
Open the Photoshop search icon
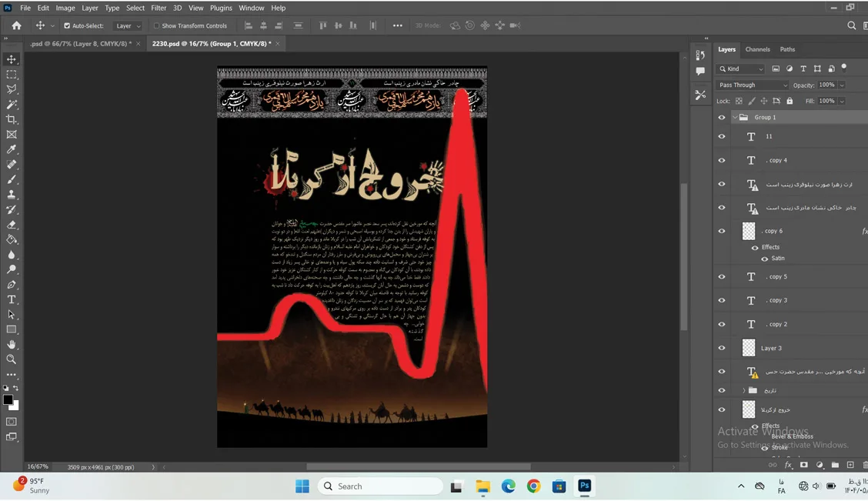[851, 25]
